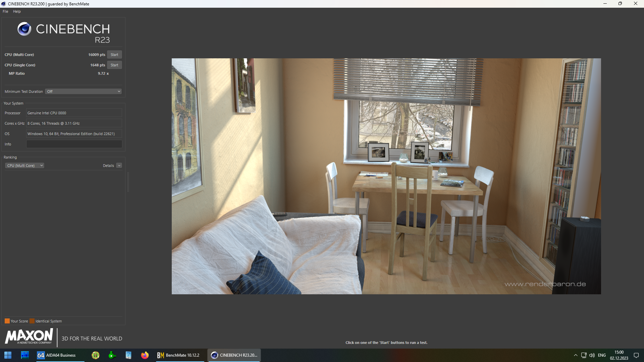Open the volume control tray icon

coord(592,355)
